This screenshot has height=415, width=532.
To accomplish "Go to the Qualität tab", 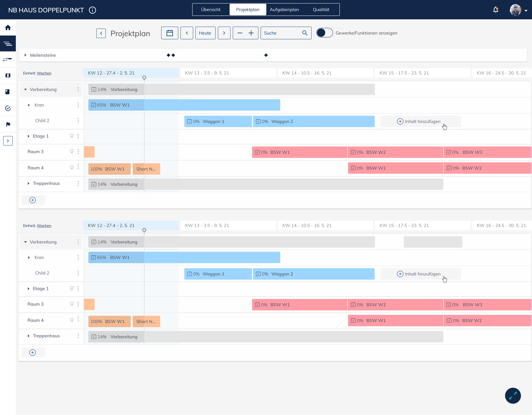I will (x=321, y=10).
